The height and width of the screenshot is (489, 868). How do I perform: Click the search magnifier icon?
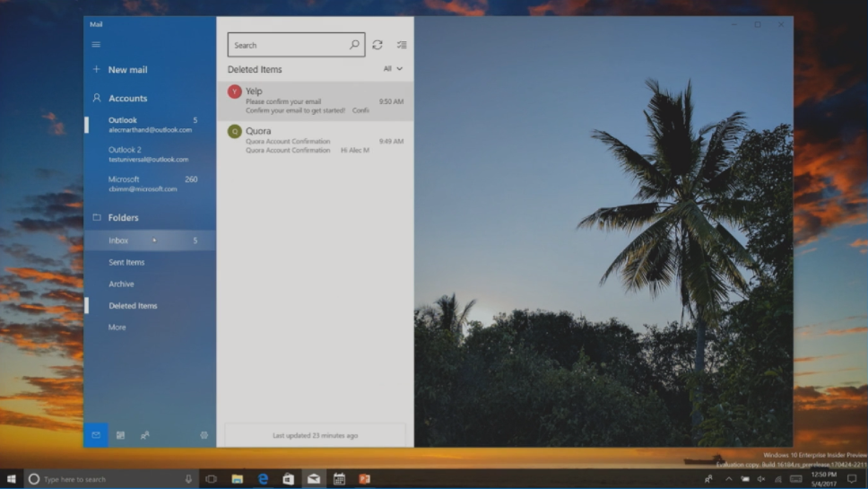coord(354,44)
